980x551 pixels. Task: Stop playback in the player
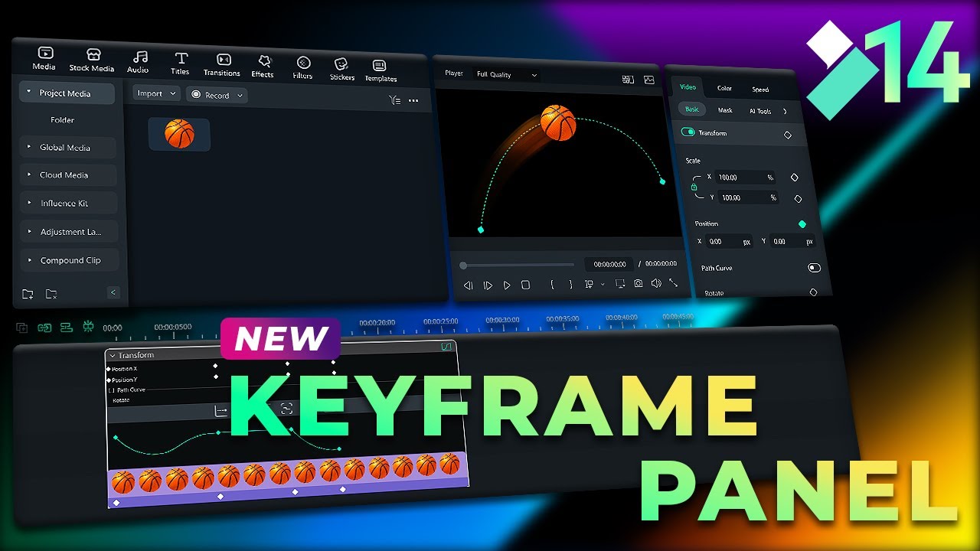point(525,285)
